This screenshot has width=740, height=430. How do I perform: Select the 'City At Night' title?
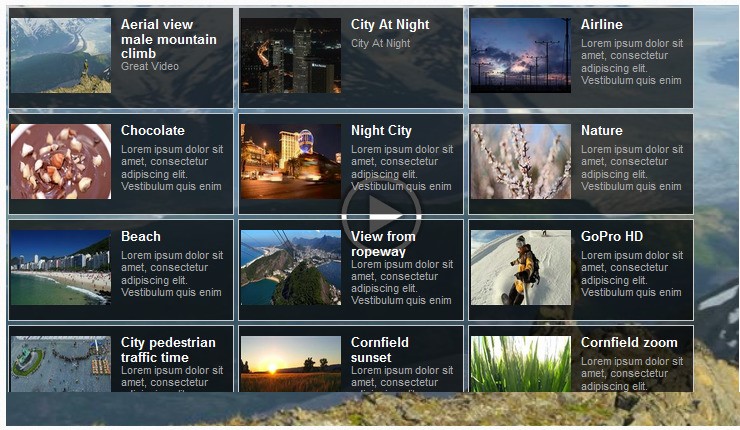pyautogui.click(x=390, y=25)
